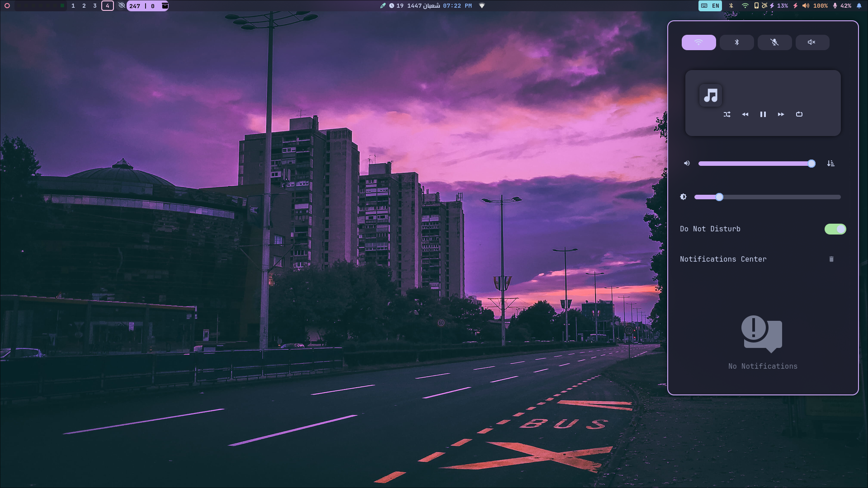The width and height of the screenshot is (868, 488).
Task: Toggle Bluetooth in quick settings
Action: pos(737,42)
